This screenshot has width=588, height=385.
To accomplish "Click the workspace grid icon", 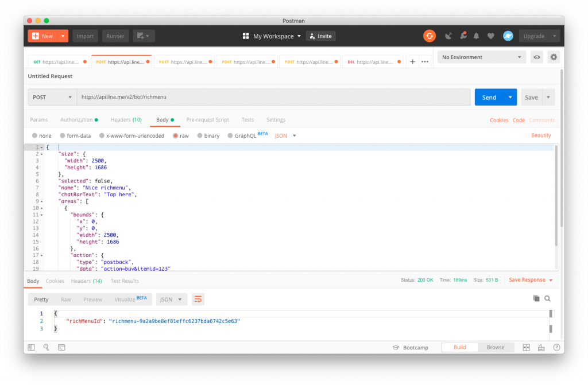I will click(x=246, y=36).
